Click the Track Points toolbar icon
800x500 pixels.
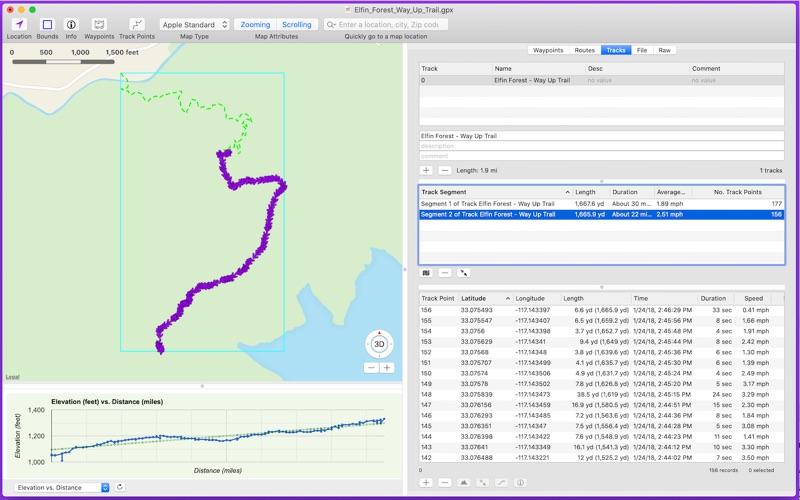pyautogui.click(x=137, y=24)
